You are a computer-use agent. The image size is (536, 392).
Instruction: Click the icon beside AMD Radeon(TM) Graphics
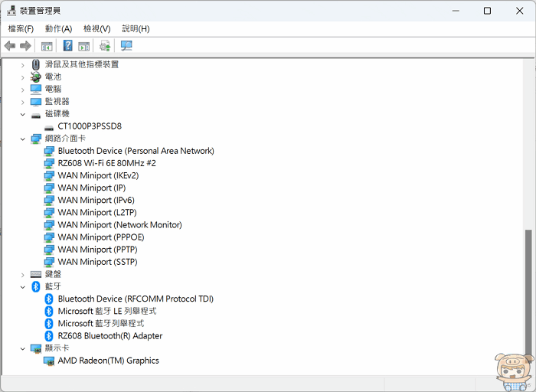49,361
